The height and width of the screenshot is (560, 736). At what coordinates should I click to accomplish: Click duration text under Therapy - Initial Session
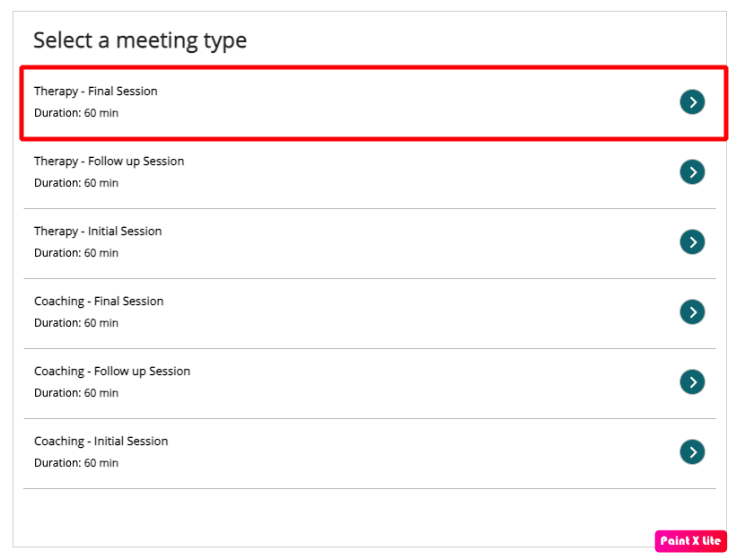coord(76,253)
